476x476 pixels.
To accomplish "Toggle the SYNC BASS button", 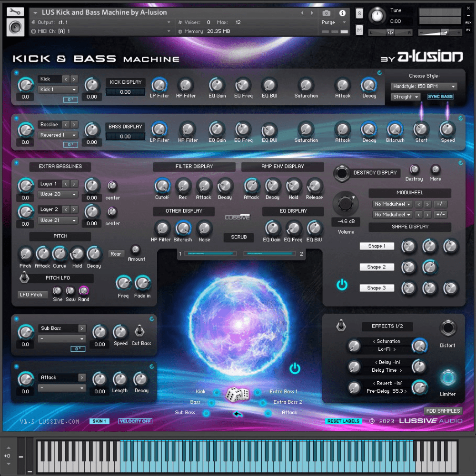I will point(440,97).
